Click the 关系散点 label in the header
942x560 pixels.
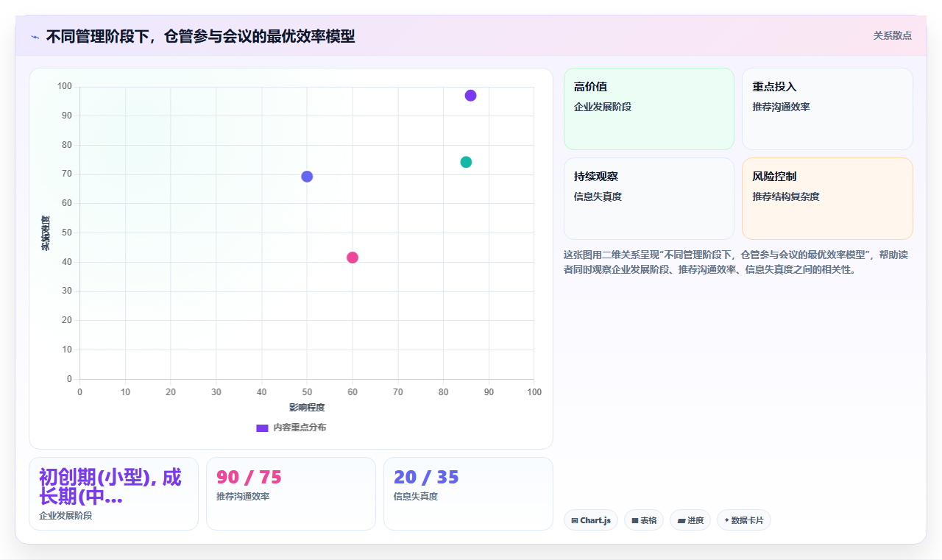click(893, 35)
